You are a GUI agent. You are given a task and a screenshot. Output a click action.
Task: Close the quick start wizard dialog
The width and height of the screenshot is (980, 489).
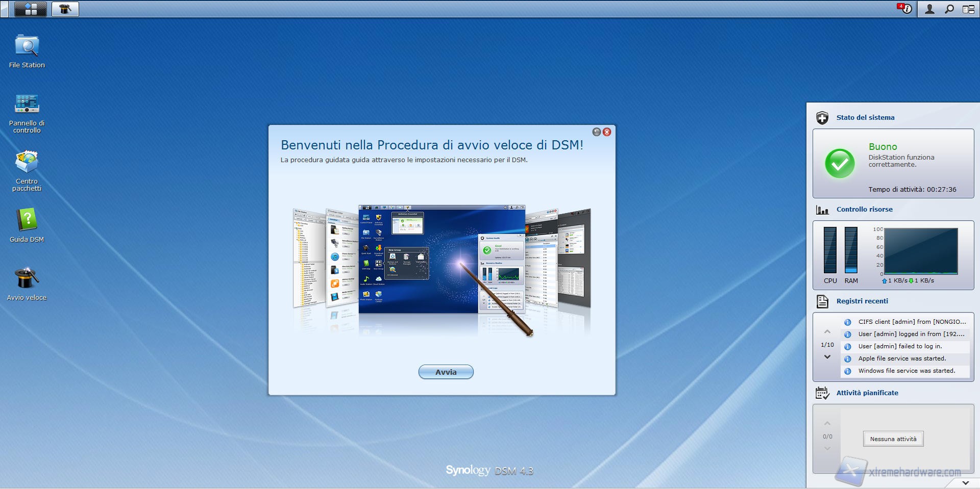point(607,132)
